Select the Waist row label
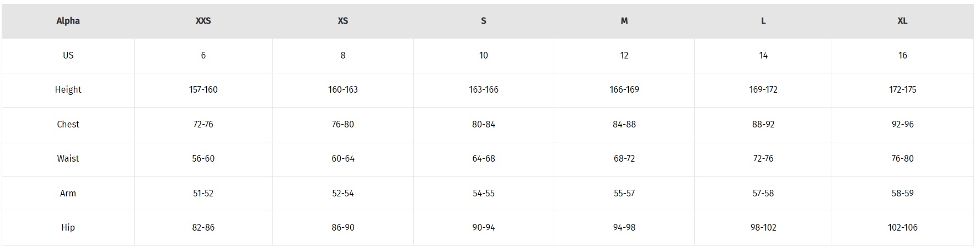The image size is (980, 251). [68, 158]
